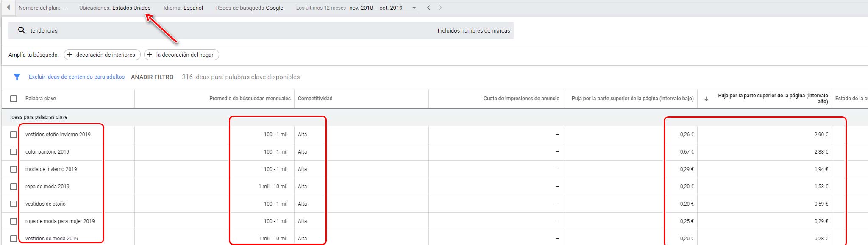Click the sort descending arrow in header
The image size is (868, 245).
(707, 99)
